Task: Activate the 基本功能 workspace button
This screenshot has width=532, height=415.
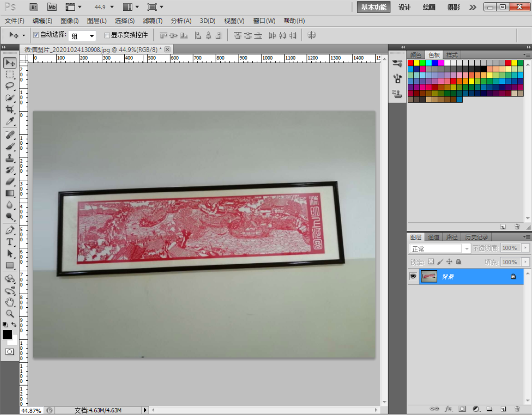Action: [374, 7]
